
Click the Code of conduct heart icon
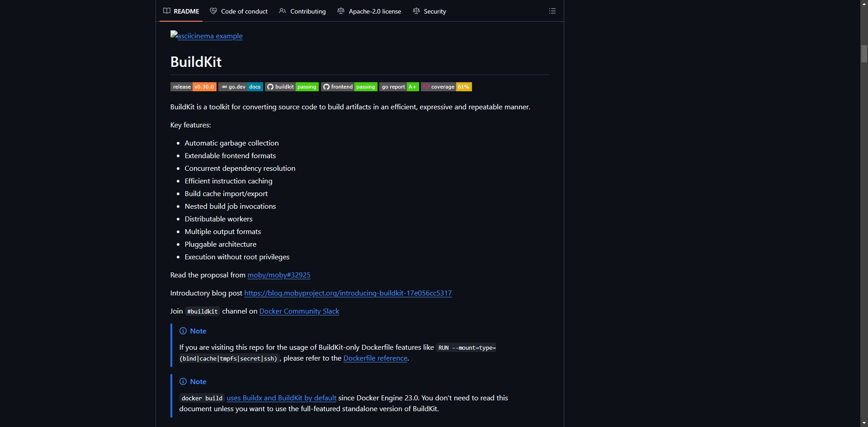(x=213, y=11)
